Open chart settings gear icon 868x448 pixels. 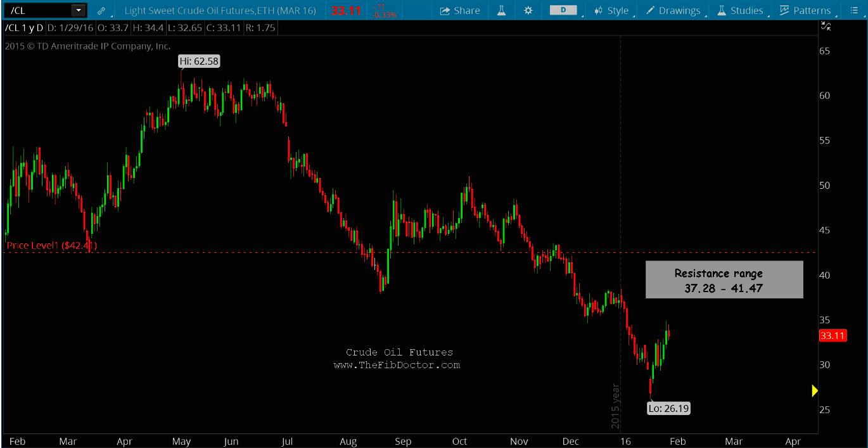coord(529,10)
